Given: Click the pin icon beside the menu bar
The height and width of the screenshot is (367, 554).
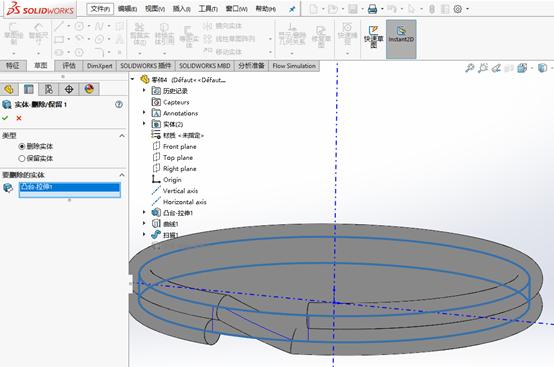Looking at the screenshot, I should pyautogui.click(x=292, y=10).
